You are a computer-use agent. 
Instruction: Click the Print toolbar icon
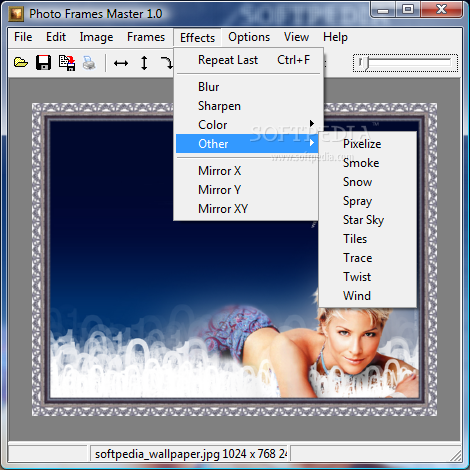pyautogui.click(x=89, y=63)
